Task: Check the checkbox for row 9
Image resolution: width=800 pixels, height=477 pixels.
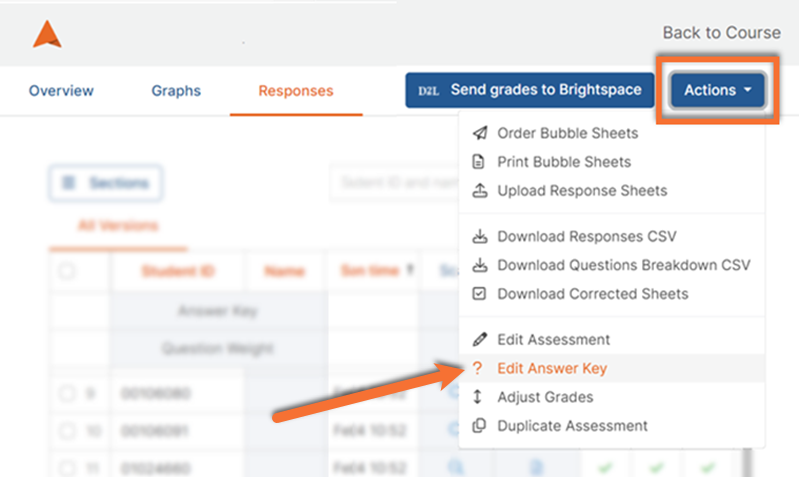Action: tap(67, 394)
